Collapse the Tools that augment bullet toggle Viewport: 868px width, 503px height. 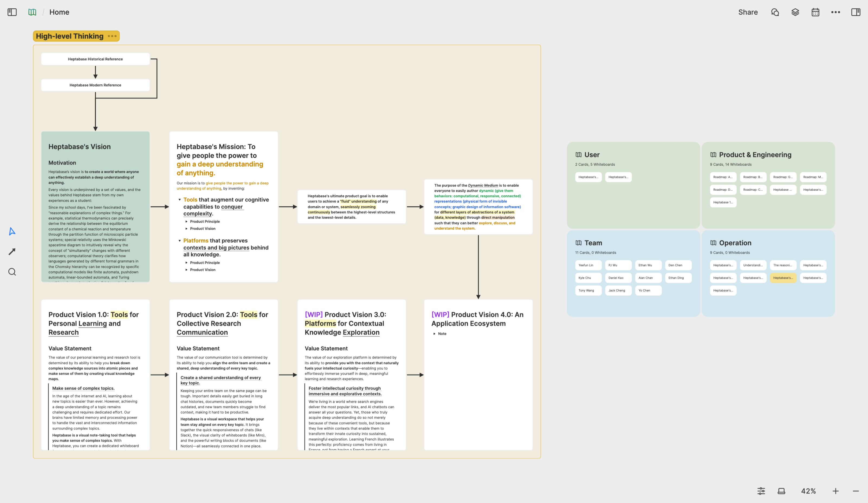pyautogui.click(x=179, y=200)
